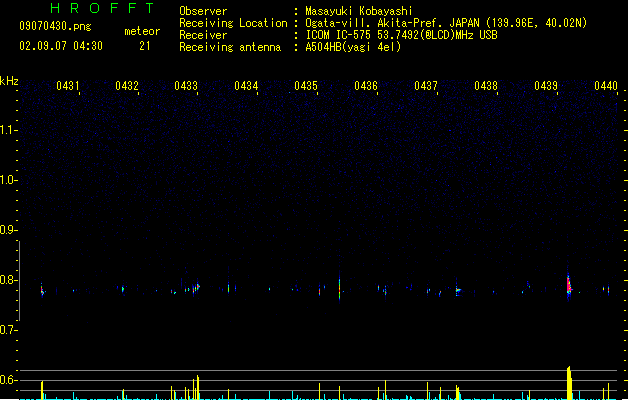Click time marker 0431

pyautogui.click(x=67, y=86)
